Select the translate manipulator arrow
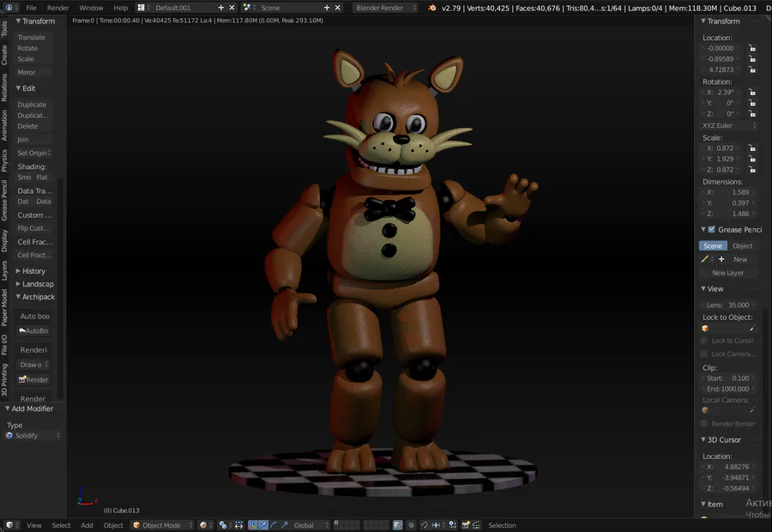This screenshot has height=532, width=772. click(x=263, y=525)
